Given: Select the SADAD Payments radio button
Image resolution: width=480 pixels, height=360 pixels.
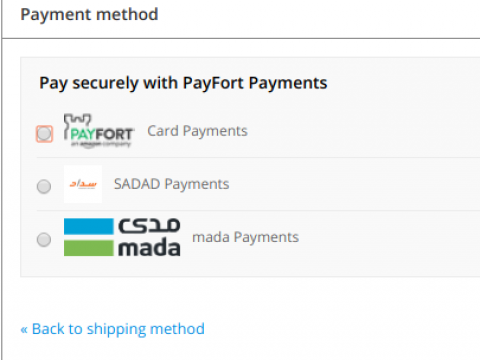Looking at the screenshot, I should [44, 186].
